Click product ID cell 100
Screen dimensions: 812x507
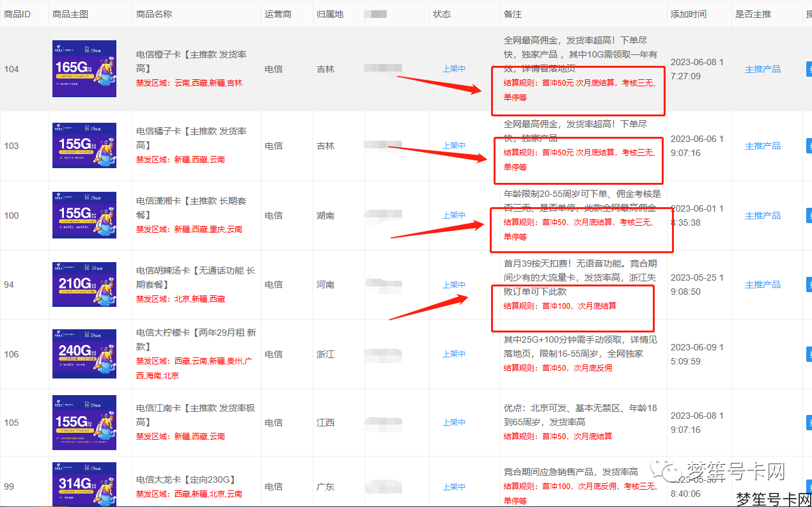[x=12, y=215]
